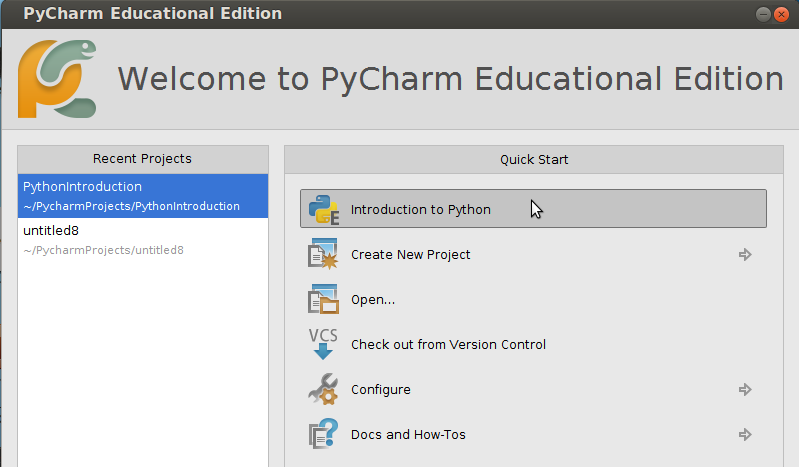Open the Configure submenu label

pos(381,390)
